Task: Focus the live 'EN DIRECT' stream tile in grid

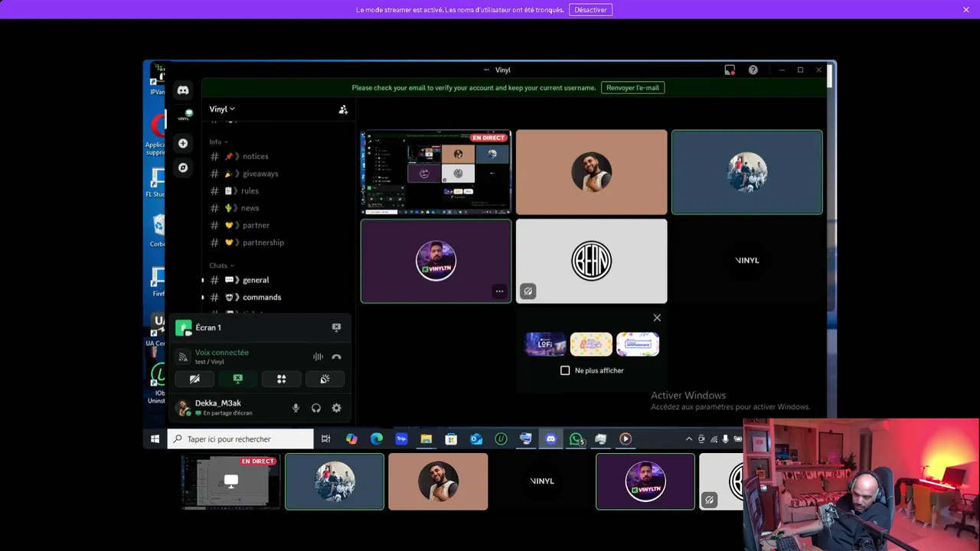Action: pos(436,171)
